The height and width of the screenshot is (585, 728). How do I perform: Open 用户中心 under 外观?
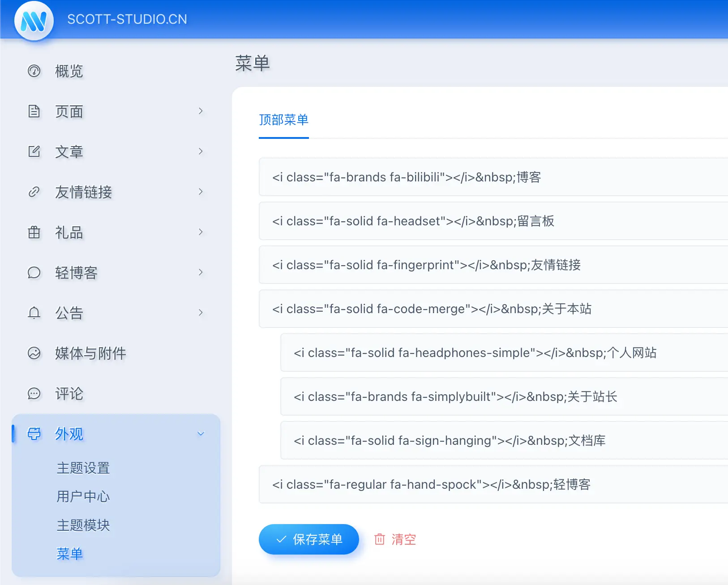pos(83,496)
